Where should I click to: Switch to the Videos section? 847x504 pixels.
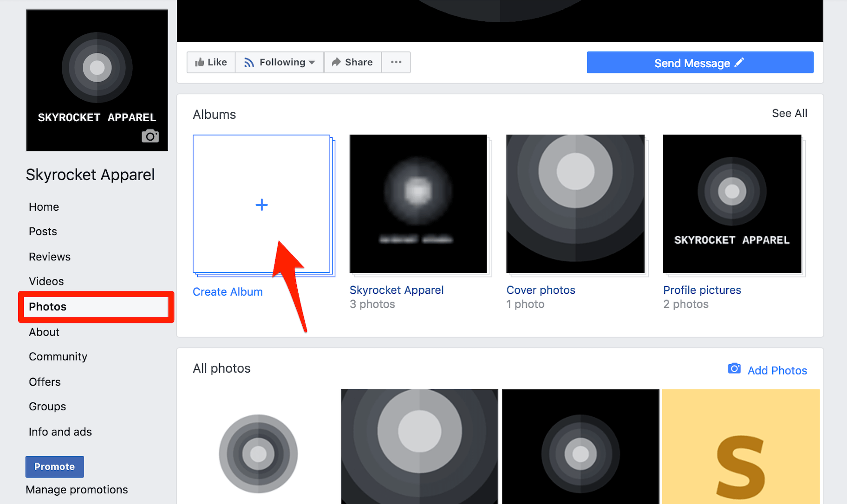46,281
